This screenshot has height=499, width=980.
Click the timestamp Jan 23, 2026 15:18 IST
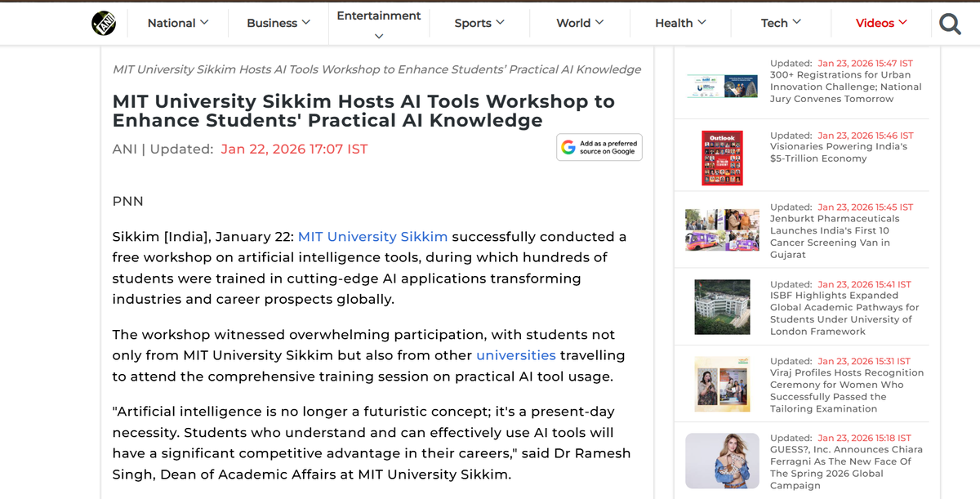(864, 438)
